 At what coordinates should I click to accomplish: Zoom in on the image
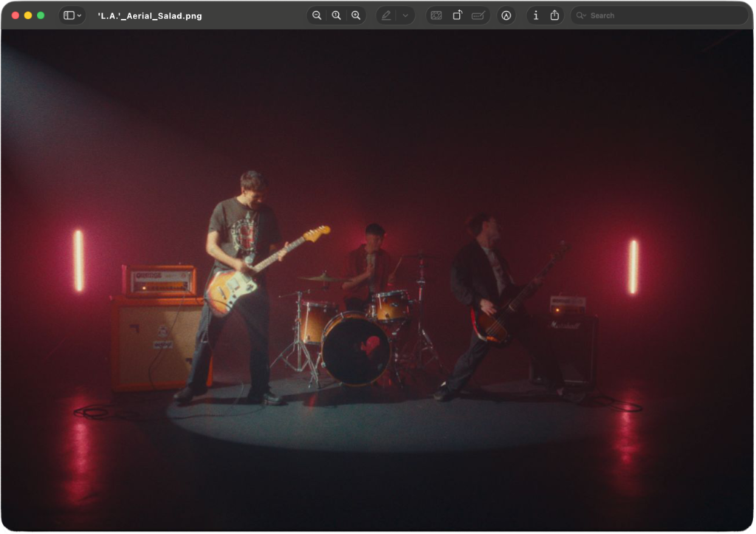click(356, 16)
